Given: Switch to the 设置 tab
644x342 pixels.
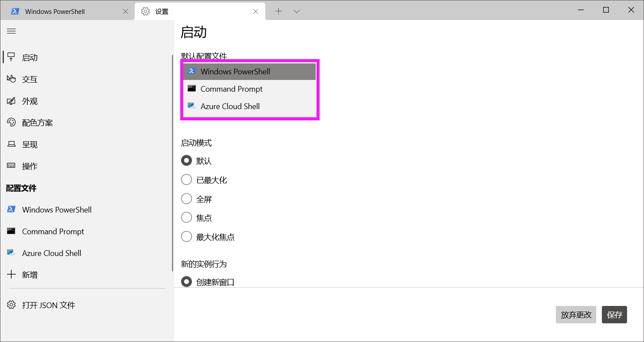Looking at the screenshot, I should click(x=200, y=11).
